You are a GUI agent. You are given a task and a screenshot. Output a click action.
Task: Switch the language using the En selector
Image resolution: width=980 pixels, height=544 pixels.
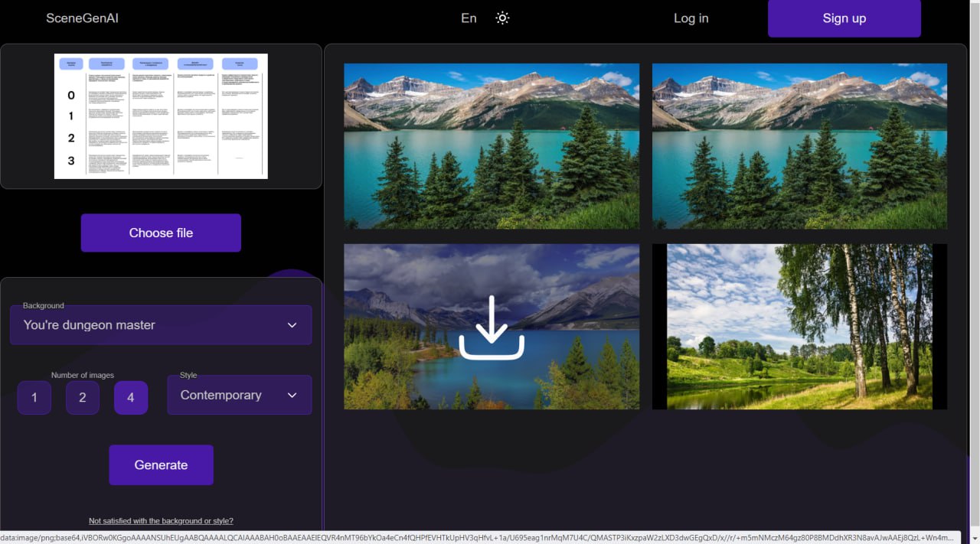(469, 18)
